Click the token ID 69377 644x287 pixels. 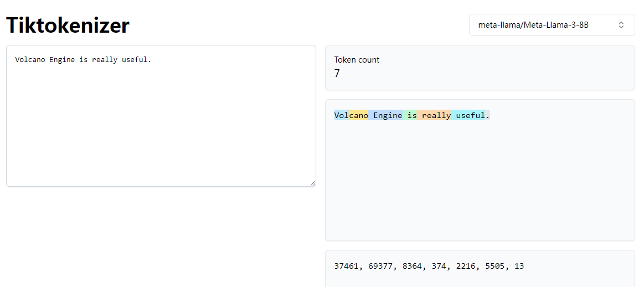coord(380,266)
